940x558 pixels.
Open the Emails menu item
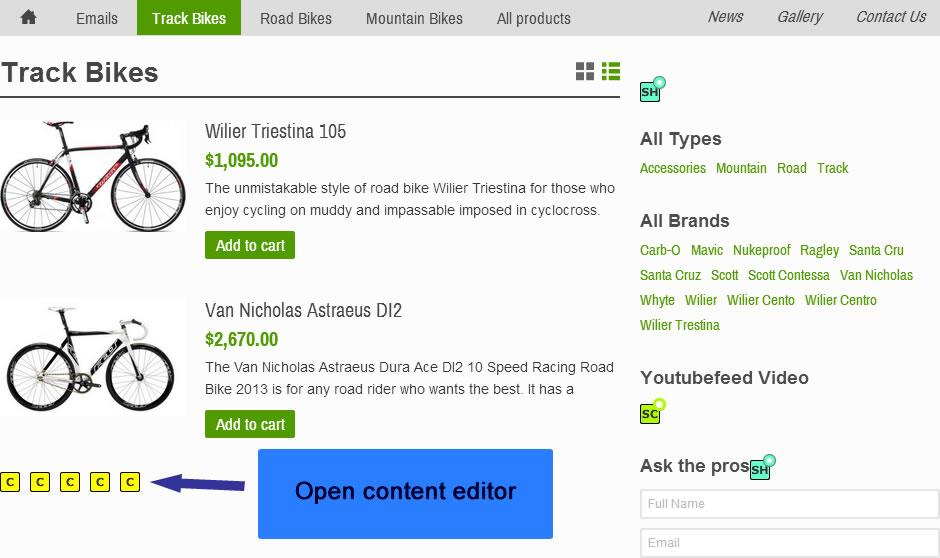97,18
